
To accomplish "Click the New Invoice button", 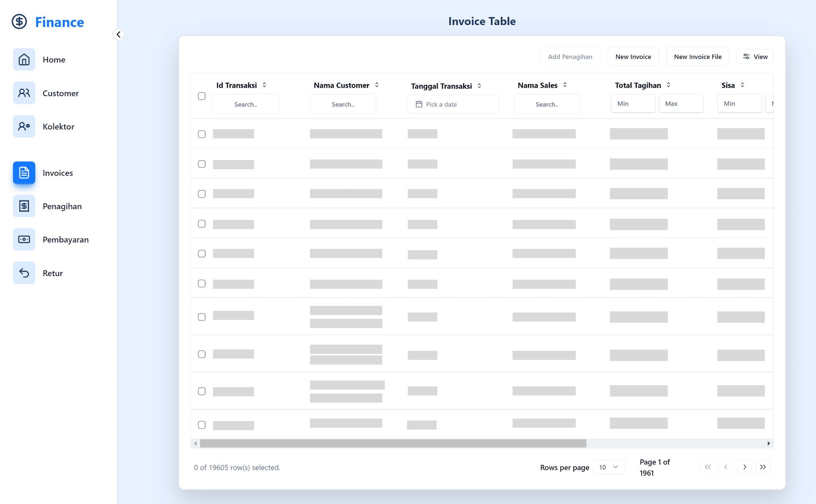I will pos(633,56).
